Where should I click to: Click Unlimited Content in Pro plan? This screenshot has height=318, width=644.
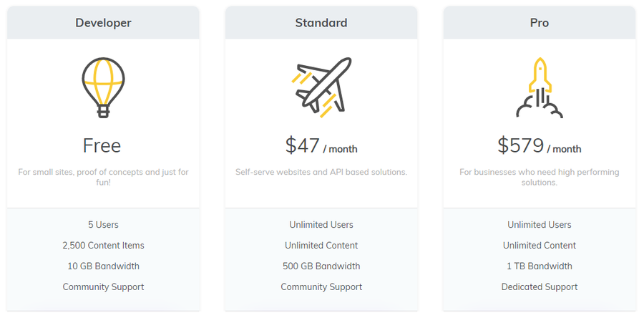point(540,246)
